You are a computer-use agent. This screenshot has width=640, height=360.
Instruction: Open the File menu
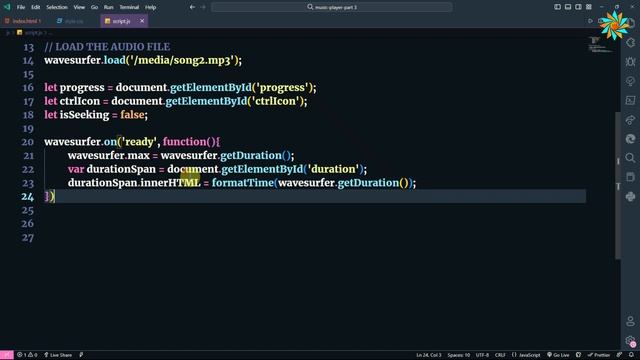(21, 7)
